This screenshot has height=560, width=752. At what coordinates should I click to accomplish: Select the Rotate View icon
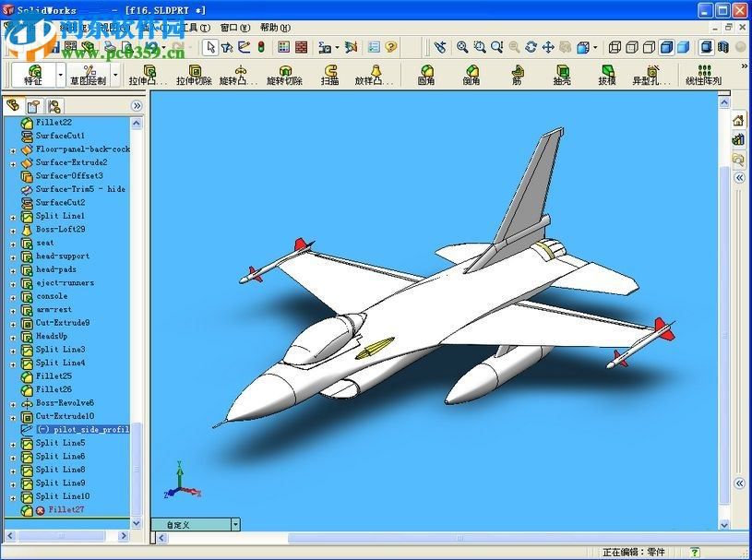pos(531,45)
